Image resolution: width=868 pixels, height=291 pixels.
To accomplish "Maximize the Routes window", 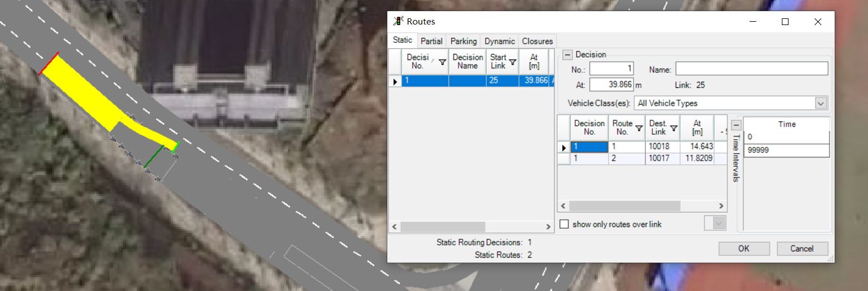I will [785, 22].
